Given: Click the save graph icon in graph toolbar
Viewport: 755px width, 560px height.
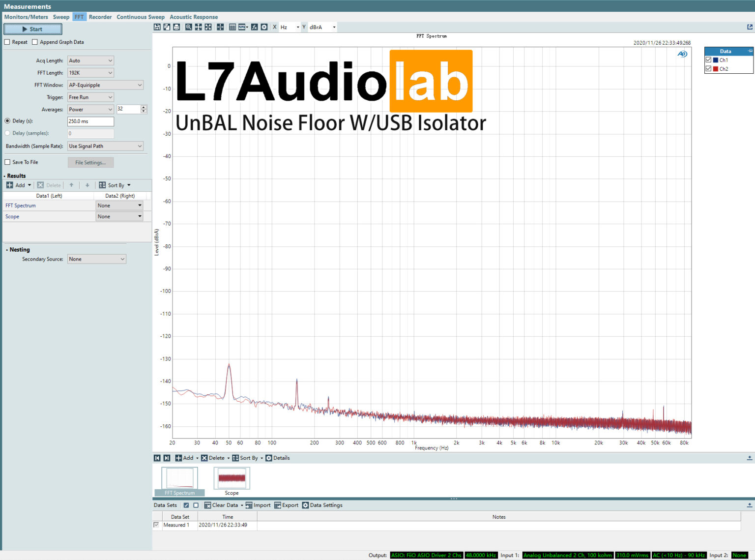Looking at the screenshot, I should coord(157,27).
